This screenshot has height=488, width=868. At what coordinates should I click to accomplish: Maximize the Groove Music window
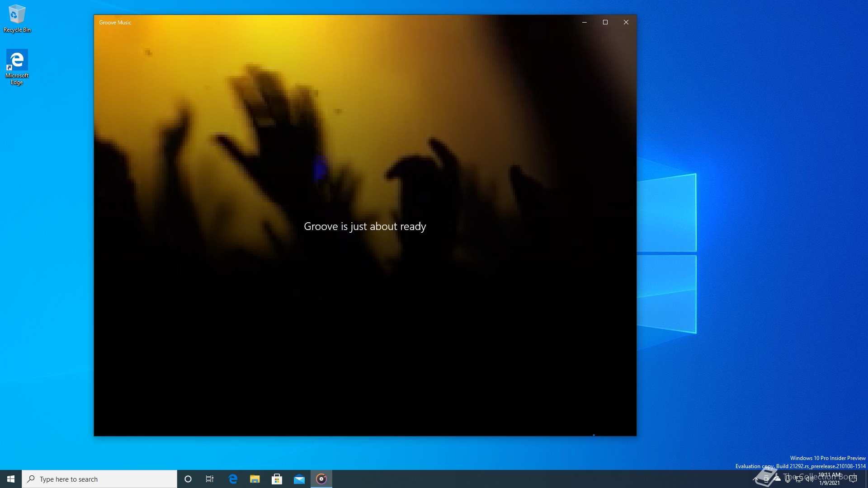[x=605, y=22]
